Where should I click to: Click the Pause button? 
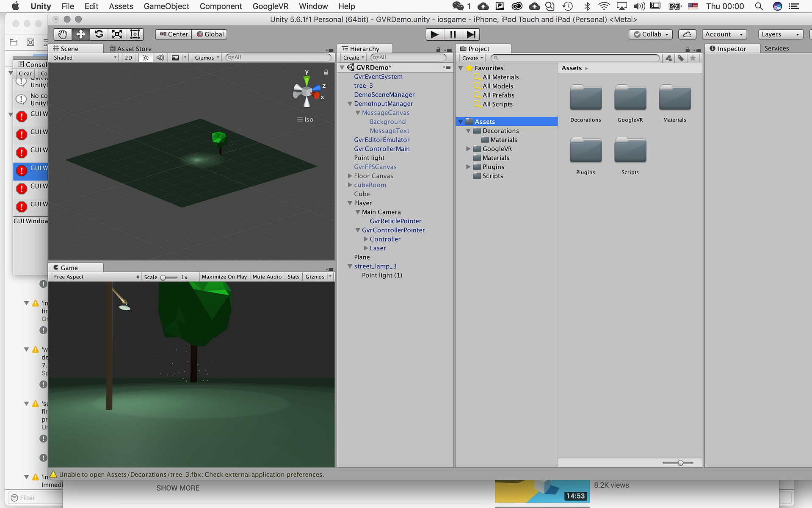coord(453,34)
